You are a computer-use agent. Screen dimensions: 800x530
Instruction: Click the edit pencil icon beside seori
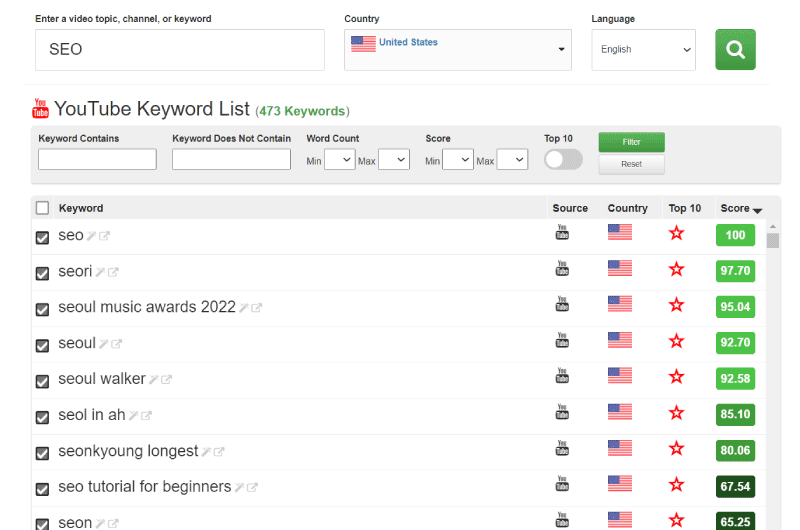click(100, 272)
